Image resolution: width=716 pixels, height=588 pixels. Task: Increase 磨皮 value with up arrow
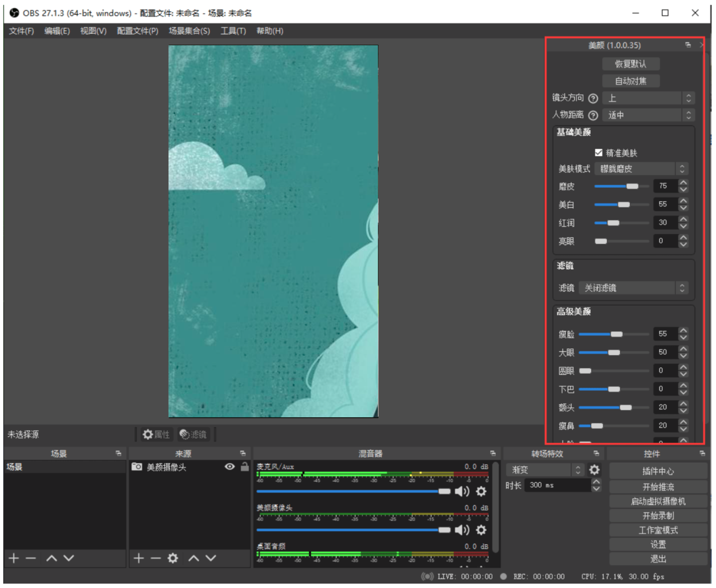click(x=684, y=182)
